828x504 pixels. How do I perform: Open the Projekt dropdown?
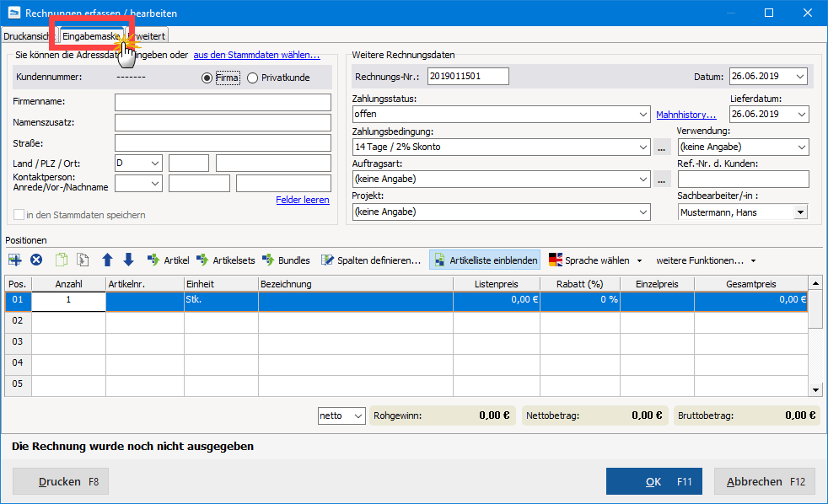501,212
